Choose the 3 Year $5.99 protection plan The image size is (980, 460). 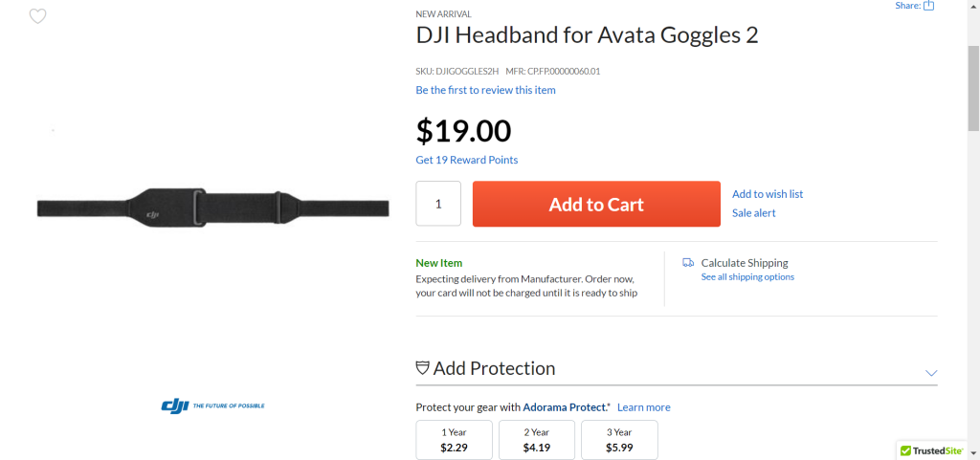coord(619,439)
